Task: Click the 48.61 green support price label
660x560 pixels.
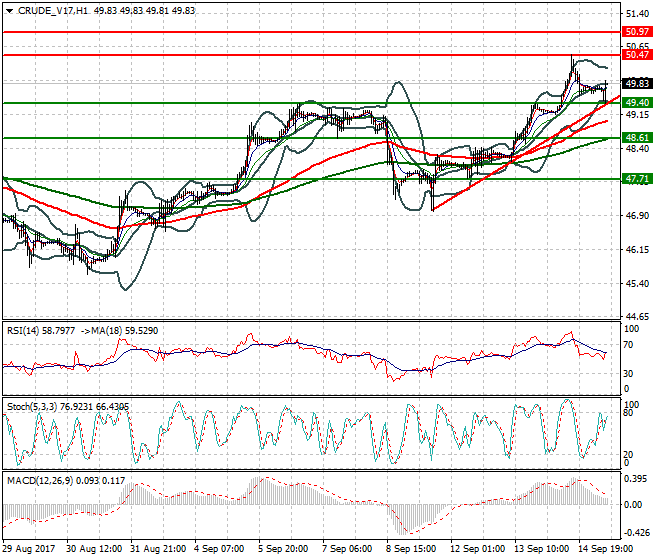Action: pyautogui.click(x=637, y=138)
